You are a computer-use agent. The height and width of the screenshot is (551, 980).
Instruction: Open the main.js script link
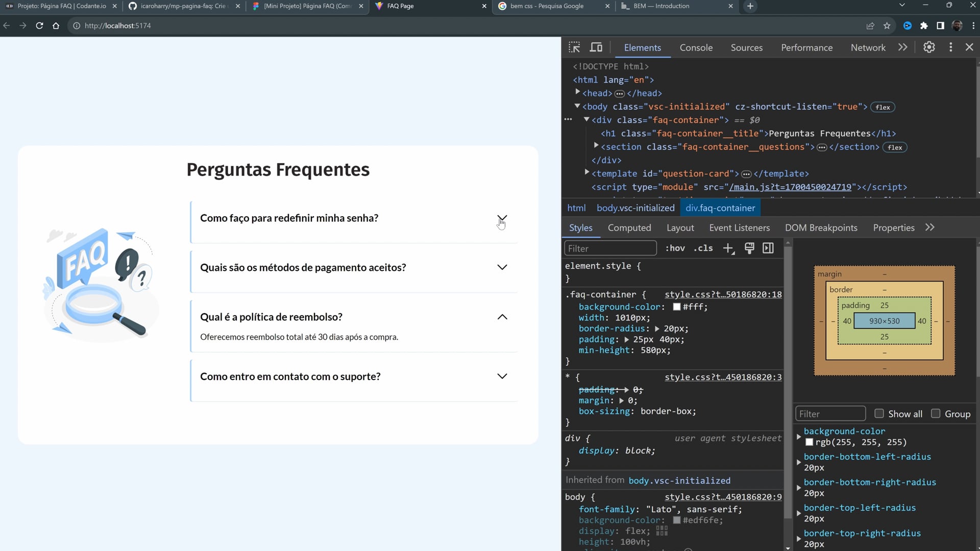790,187
